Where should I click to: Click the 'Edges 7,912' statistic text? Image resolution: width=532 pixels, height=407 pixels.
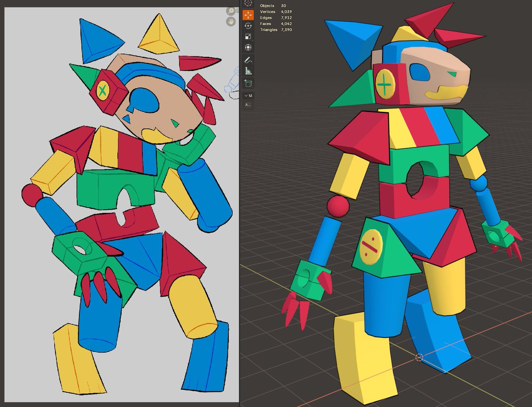pyautogui.click(x=275, y=18)
